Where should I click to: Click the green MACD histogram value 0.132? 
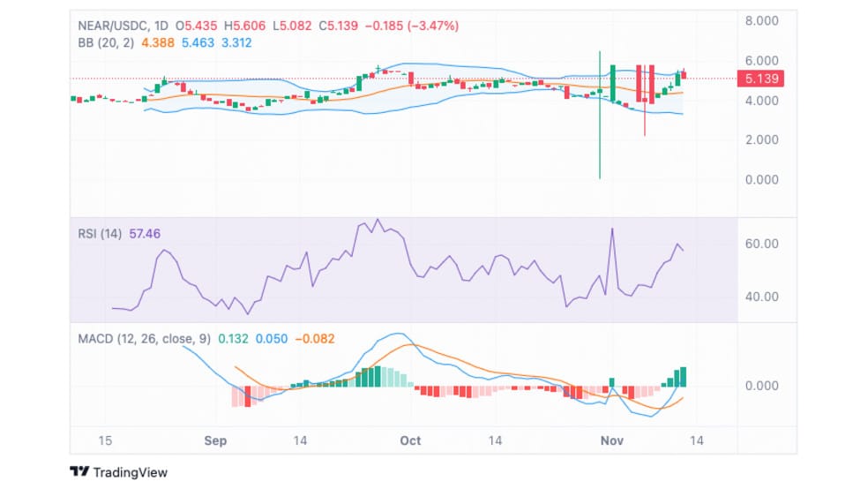[233, 338]
